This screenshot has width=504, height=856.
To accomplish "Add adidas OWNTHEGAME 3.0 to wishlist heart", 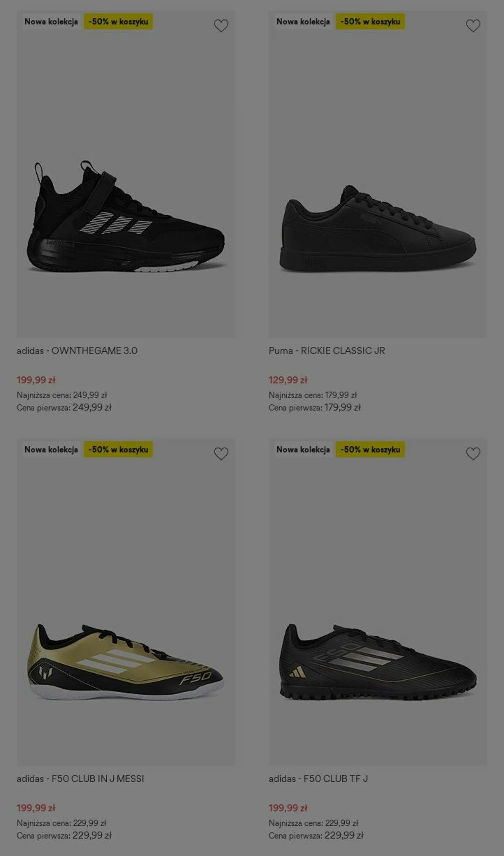I will point(221,26).
